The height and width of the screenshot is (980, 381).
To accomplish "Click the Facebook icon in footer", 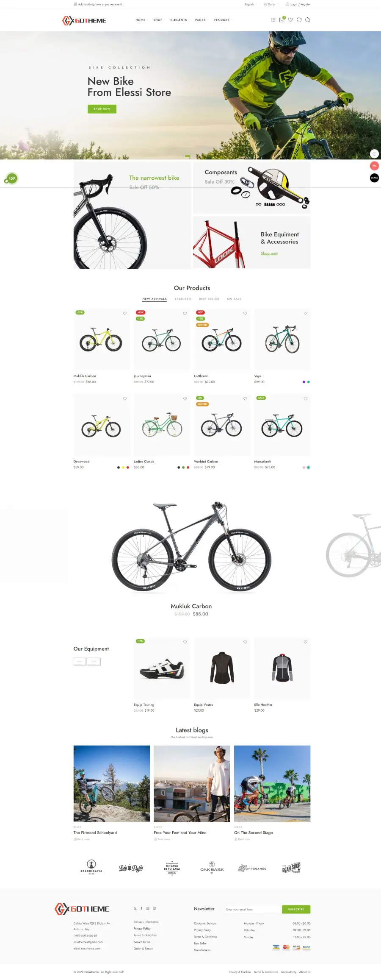I will (141, 908).
